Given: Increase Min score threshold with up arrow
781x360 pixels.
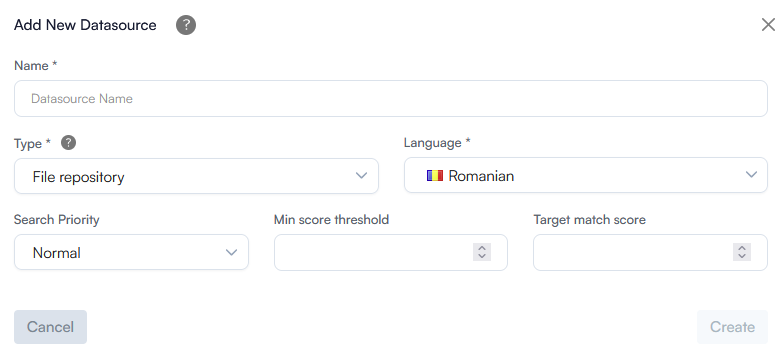Looking at the screenshot, I should (482, 247).
